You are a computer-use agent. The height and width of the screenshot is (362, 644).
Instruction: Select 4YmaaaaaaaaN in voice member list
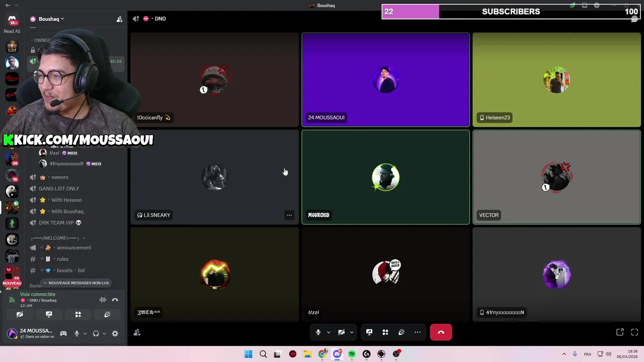pos(70,164)
